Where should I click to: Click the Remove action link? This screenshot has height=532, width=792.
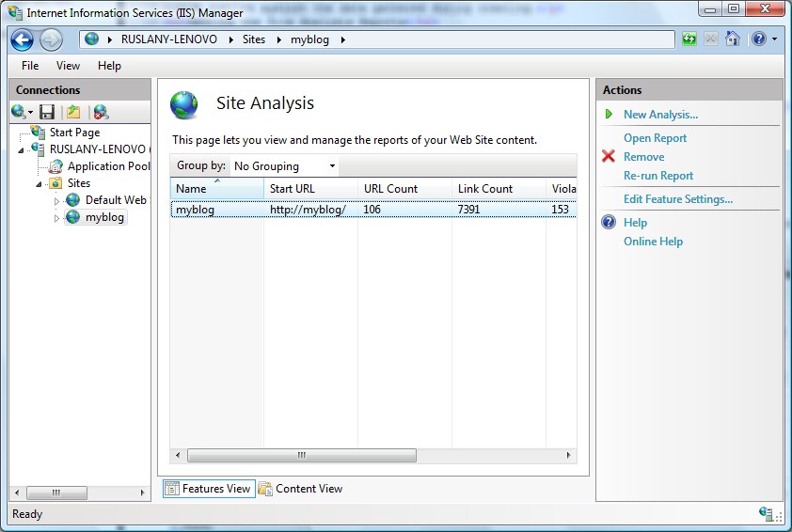coord(644,156)
